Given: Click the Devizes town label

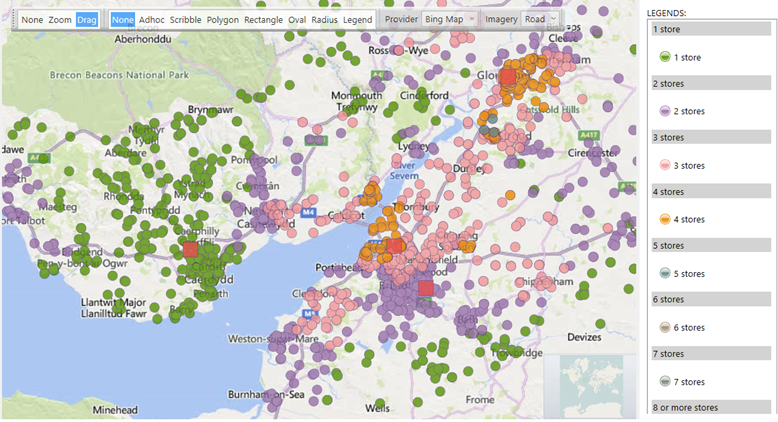Looking at the screenshot, I should [584, 337].
